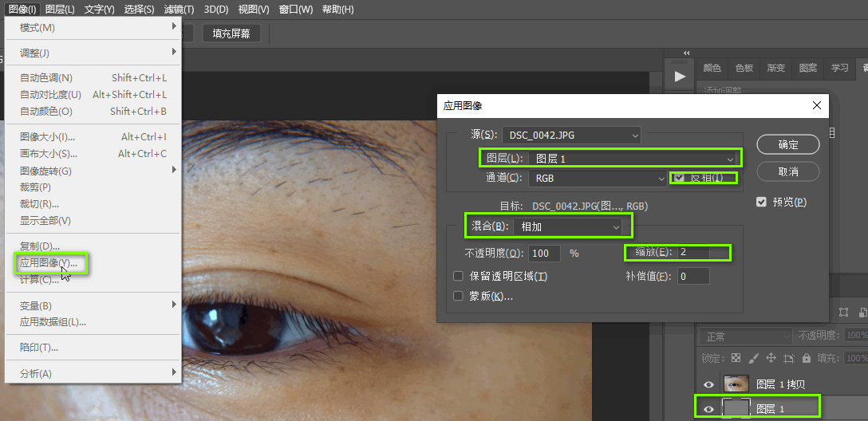Hide the 图层 1 拷贝 layer
868x421 pixels.
(708, 384)
